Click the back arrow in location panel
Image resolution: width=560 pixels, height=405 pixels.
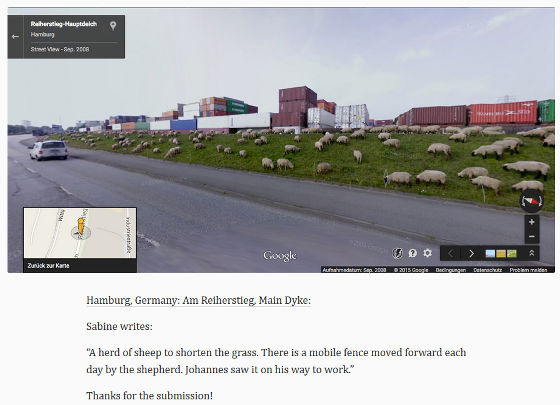(15, 36)
